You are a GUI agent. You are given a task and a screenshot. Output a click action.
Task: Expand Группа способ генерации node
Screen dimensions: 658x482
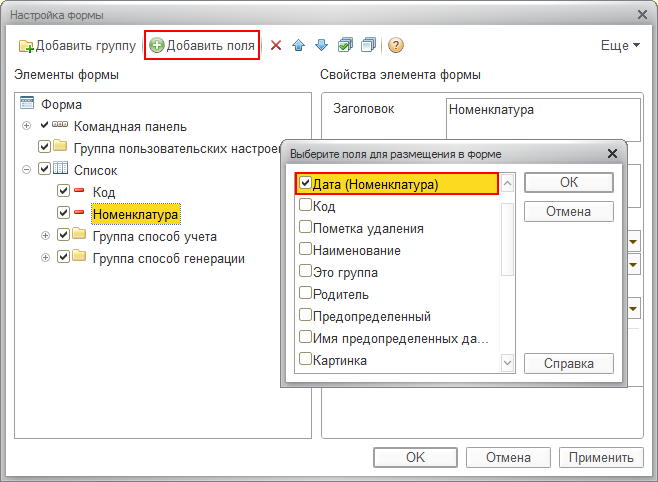click(45, 258)
